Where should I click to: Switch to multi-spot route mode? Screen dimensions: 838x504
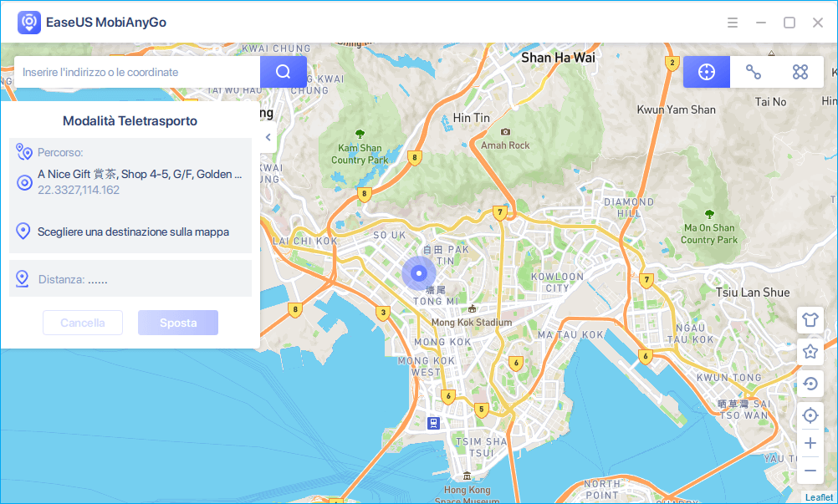pyautogui.click(x=800, y=72)
